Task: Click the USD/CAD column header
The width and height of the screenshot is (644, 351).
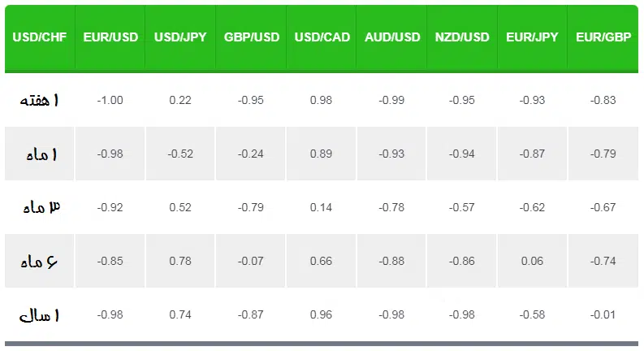Action: (x=322, y=37)
